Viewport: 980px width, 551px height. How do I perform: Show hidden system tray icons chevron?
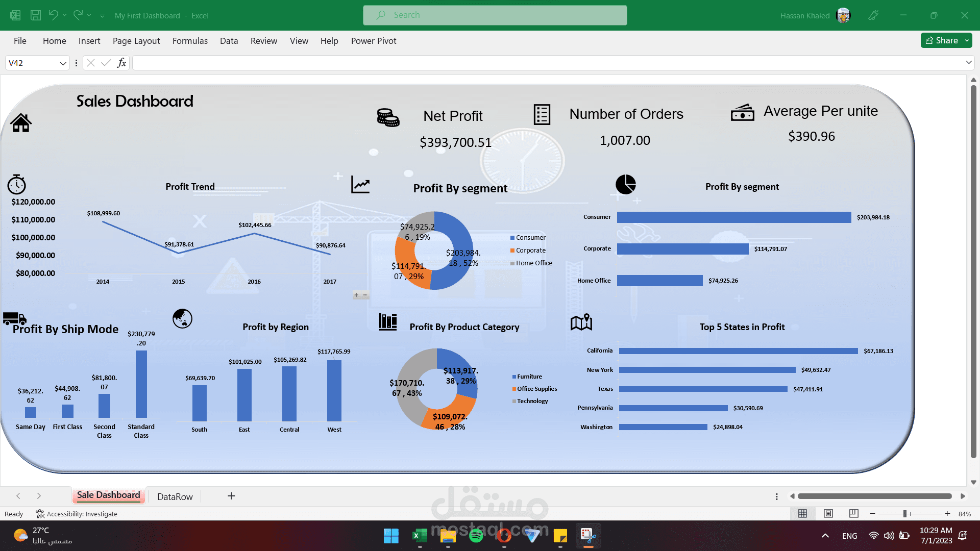pos(825,536)
